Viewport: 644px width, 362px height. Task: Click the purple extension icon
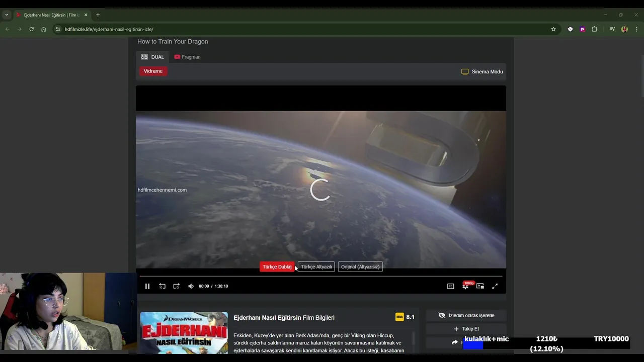tap(582, 29)
